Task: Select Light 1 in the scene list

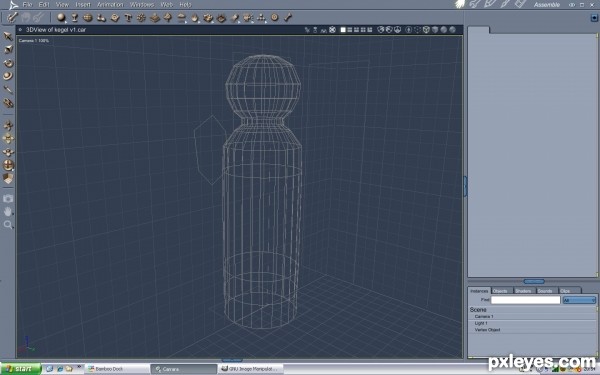Action: (x=481, y=323)
